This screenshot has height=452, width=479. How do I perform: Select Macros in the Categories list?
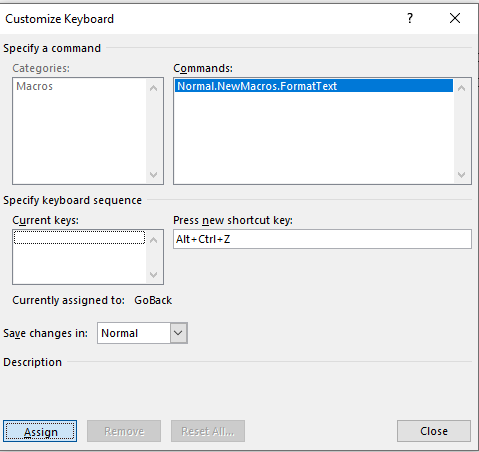point(34,86)
